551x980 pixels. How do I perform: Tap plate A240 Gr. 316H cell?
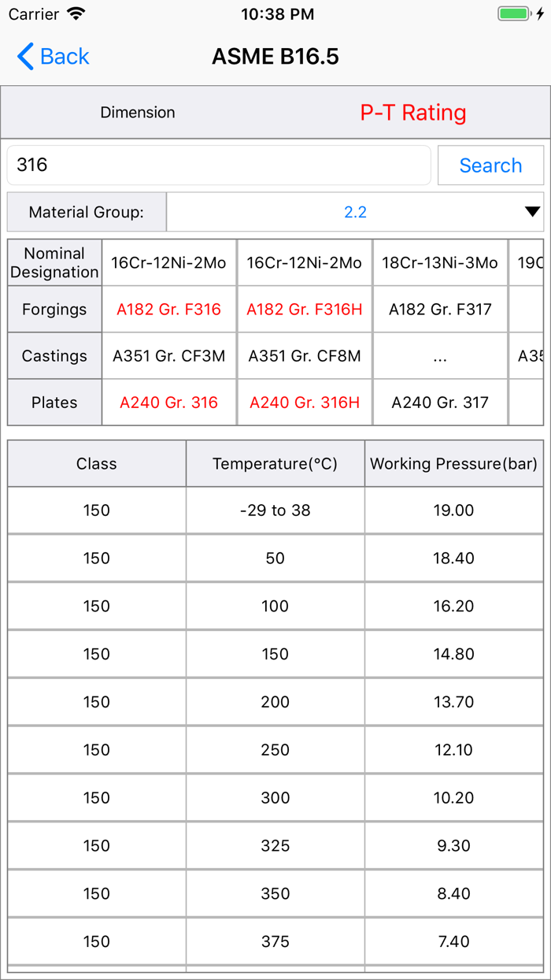pos(305,403)
